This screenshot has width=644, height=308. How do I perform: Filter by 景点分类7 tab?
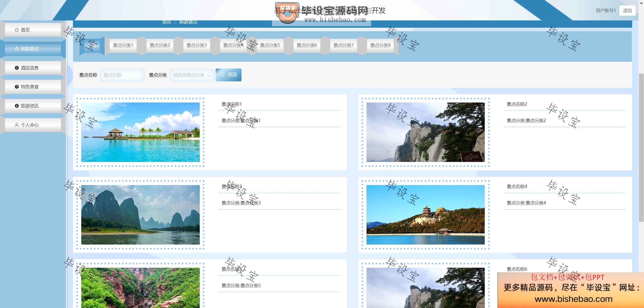tap(344, 45)
